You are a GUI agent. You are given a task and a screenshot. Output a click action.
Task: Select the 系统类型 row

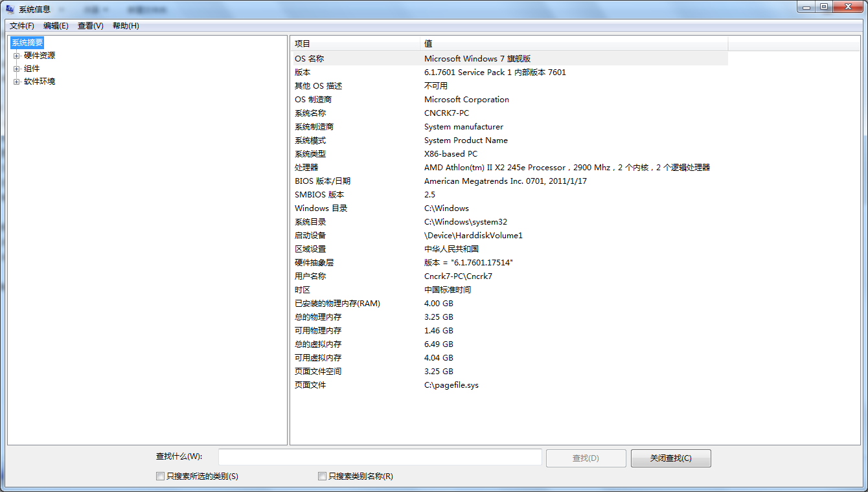pos(509,154)
